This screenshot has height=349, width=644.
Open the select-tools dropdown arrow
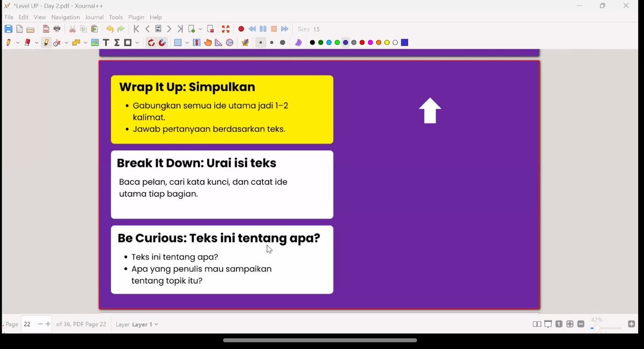tap(67, 43)
